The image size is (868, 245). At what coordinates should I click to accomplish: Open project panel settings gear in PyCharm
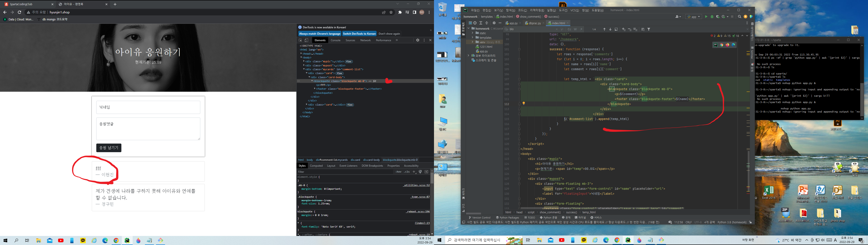(x=494, y=23)
